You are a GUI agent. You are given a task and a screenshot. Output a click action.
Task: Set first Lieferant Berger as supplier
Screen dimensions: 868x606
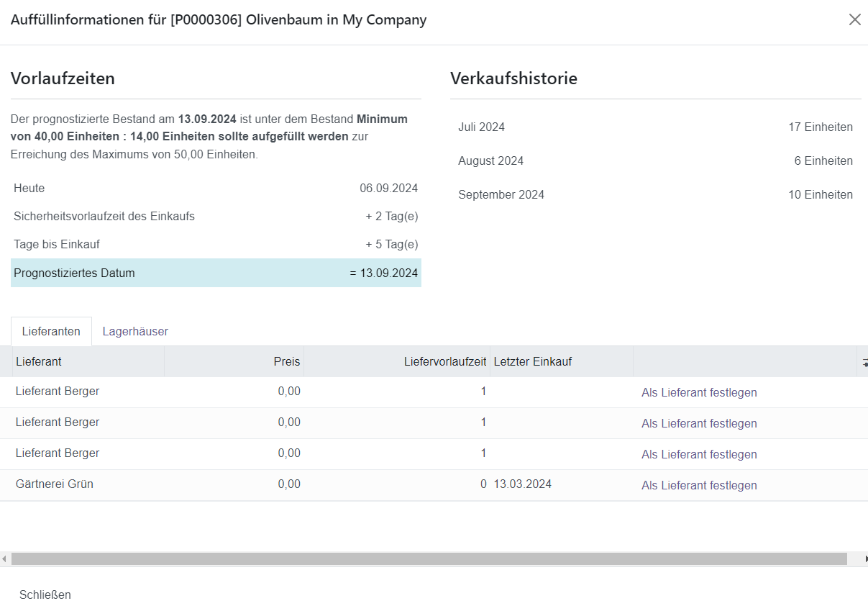699,392
